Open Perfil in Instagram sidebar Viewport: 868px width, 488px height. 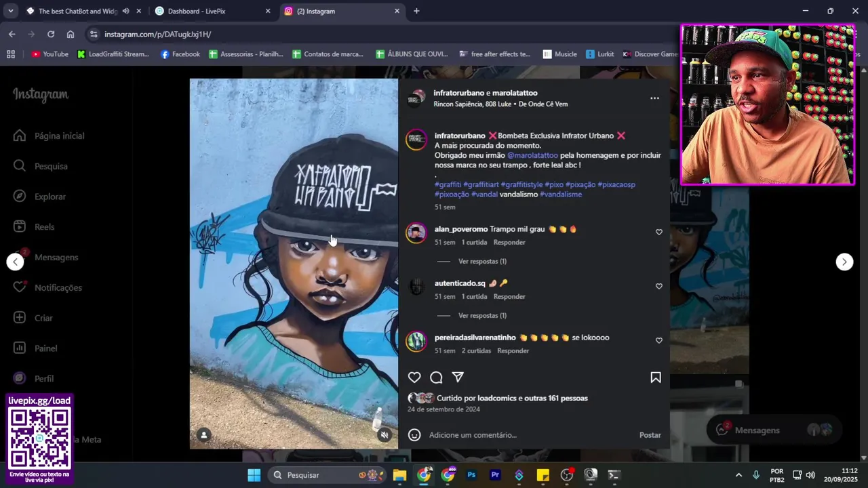[x=34, y=378]
